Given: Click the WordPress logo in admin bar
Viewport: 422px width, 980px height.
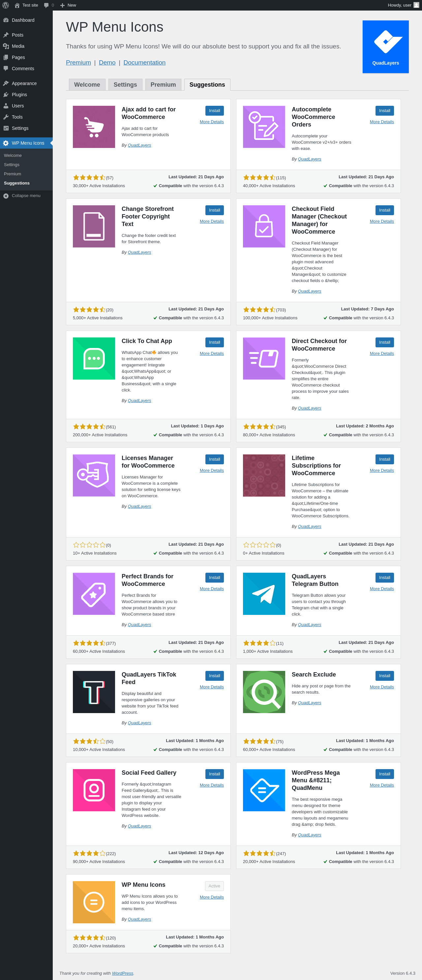Looking at the screenshot, I should (x=6, y=5).
